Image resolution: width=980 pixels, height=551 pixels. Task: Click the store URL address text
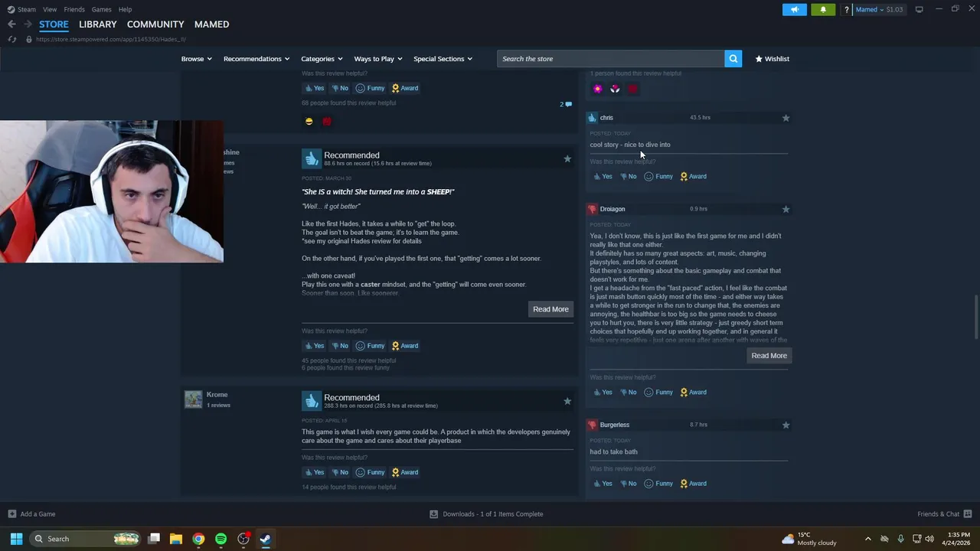point(111,39)
